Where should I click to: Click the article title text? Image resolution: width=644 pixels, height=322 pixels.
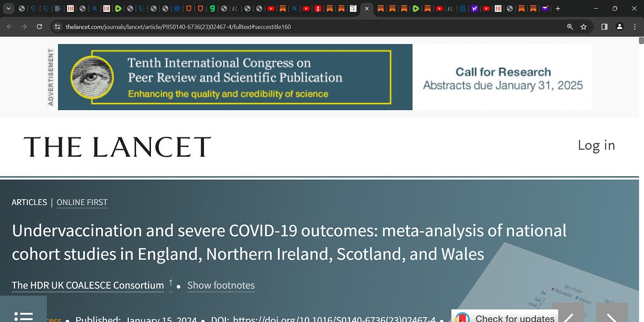point(289,242)
